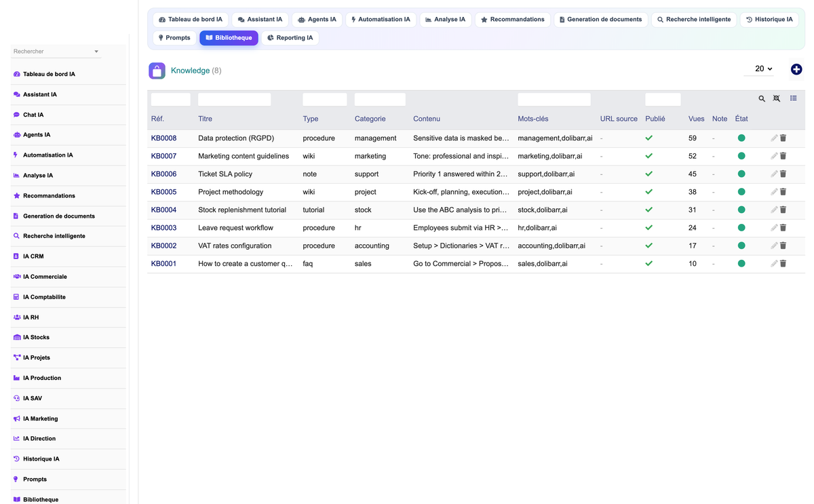The height and width of the screenshot is (504, 814).
Task: Edit the KB0004 Stock replenishment row
Action: pyautogui.click(x=774, y=210)
